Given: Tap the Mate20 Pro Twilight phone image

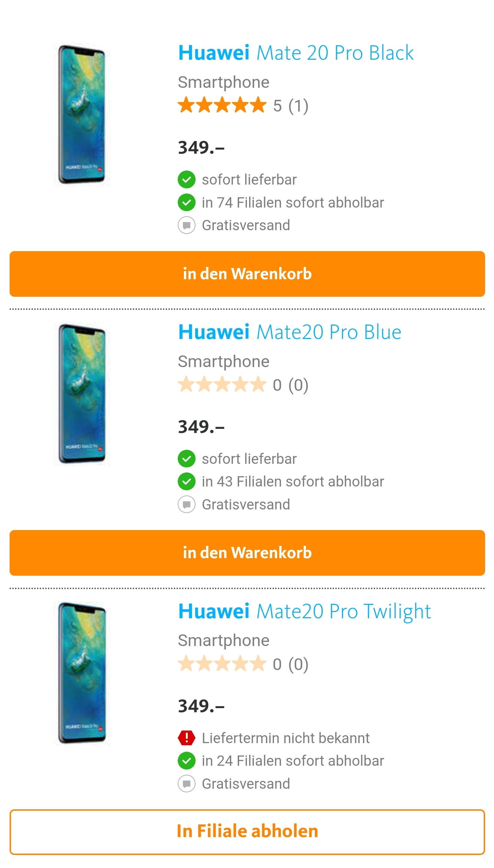Looking at the screenshot, I should point(82,673).
